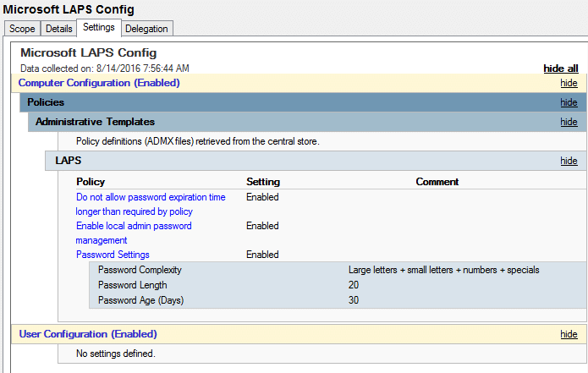
Task: Hide the Computer Configuration section
Action: click(x=569, y=83)
